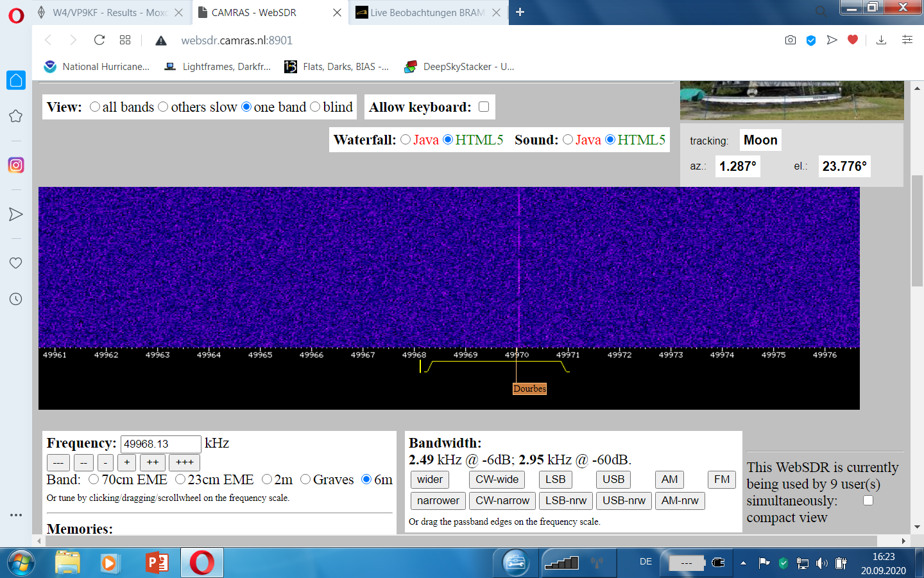Viewport: 924px width, 578px height.
Task: Choose Java for the Waterfall
Action: [406, 139]
